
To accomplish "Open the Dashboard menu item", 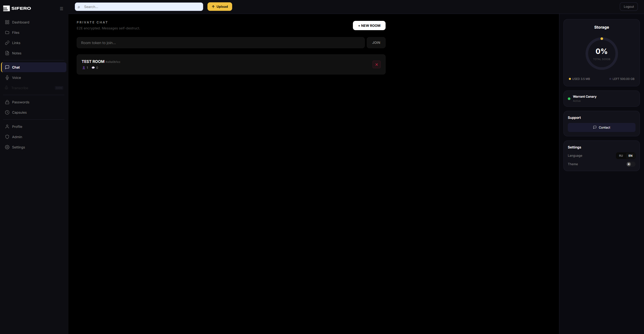I will coord(21,22).
